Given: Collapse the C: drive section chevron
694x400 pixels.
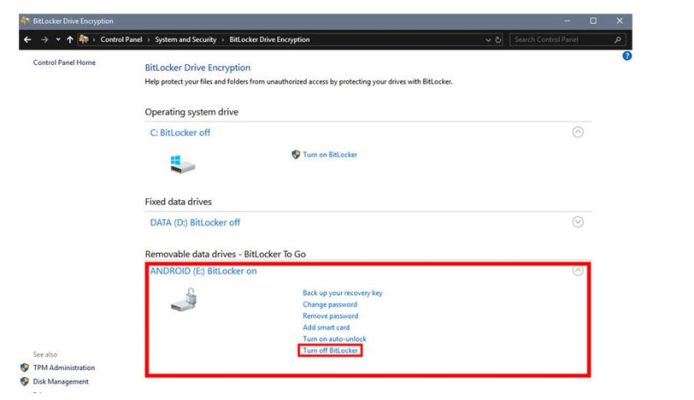Looking at the screenshot, I should (x=578, y=132).
